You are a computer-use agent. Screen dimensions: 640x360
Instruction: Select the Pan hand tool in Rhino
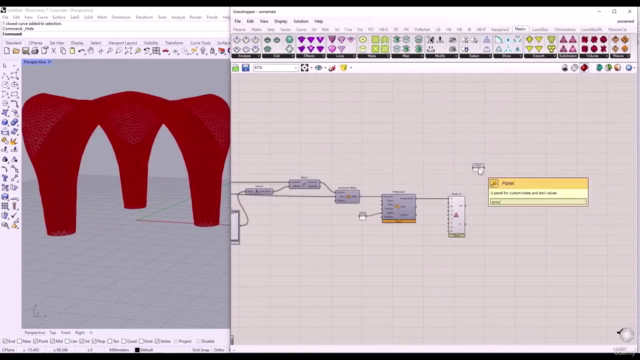91,51
